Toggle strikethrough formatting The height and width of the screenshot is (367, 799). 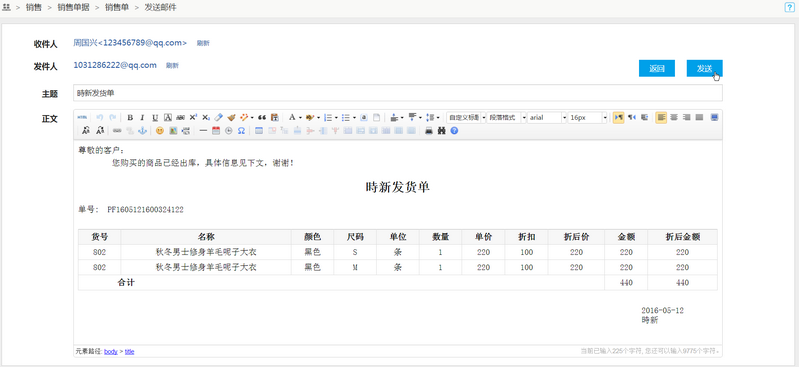180,117
